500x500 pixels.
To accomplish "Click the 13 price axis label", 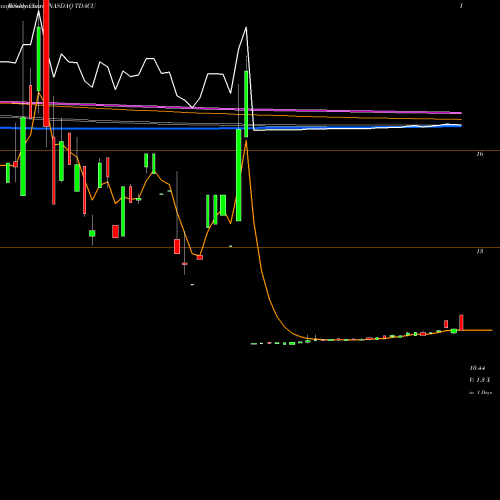I will click(480, 251).
